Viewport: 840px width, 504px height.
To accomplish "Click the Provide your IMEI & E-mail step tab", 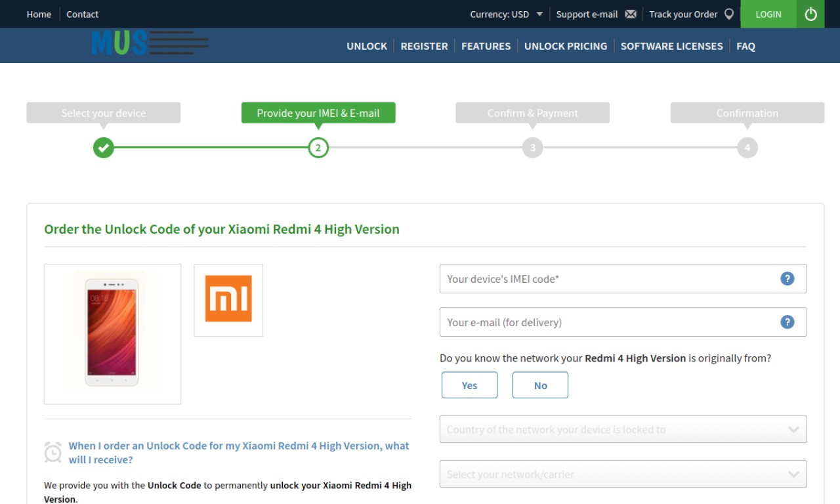I will click(x=318, y=113).
